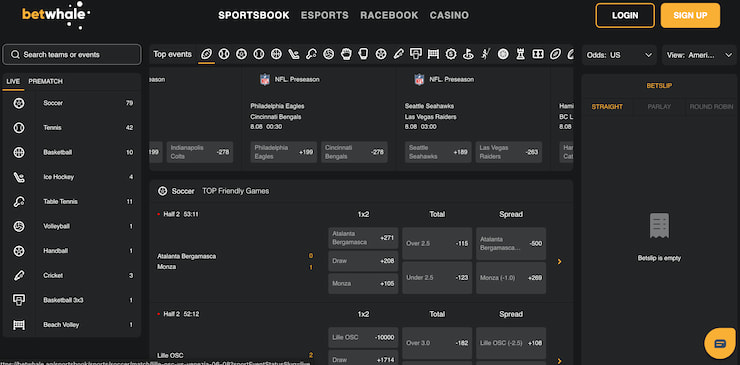Viewport: 740px width, 365px height.
Task: Open Ice Hockey in the live sports sidebar
Action: coord(72,177)
